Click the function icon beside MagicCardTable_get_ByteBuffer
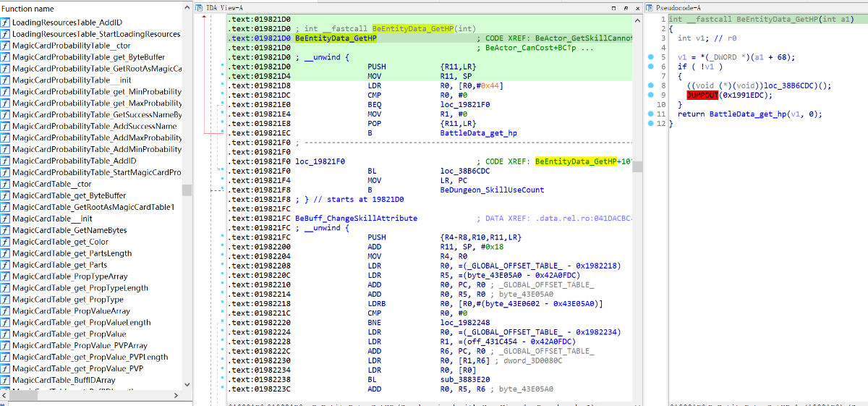 pos(5,195)
